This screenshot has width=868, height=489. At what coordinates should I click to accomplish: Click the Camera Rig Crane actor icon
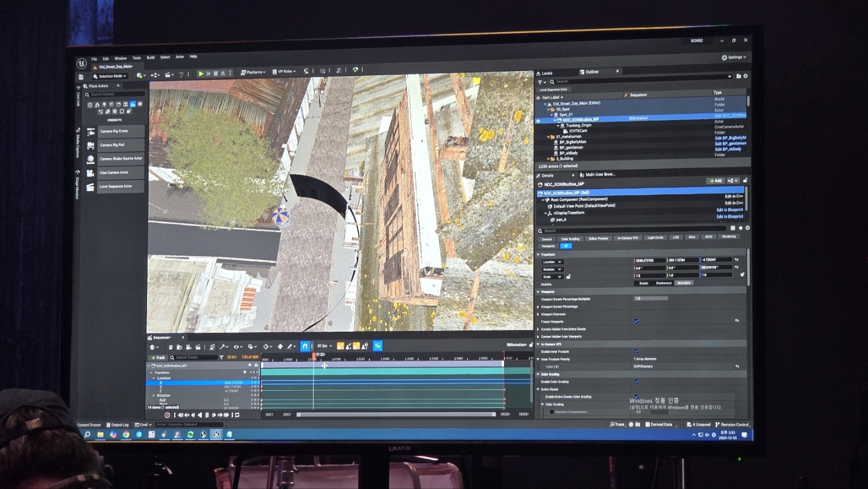point(90,132)
